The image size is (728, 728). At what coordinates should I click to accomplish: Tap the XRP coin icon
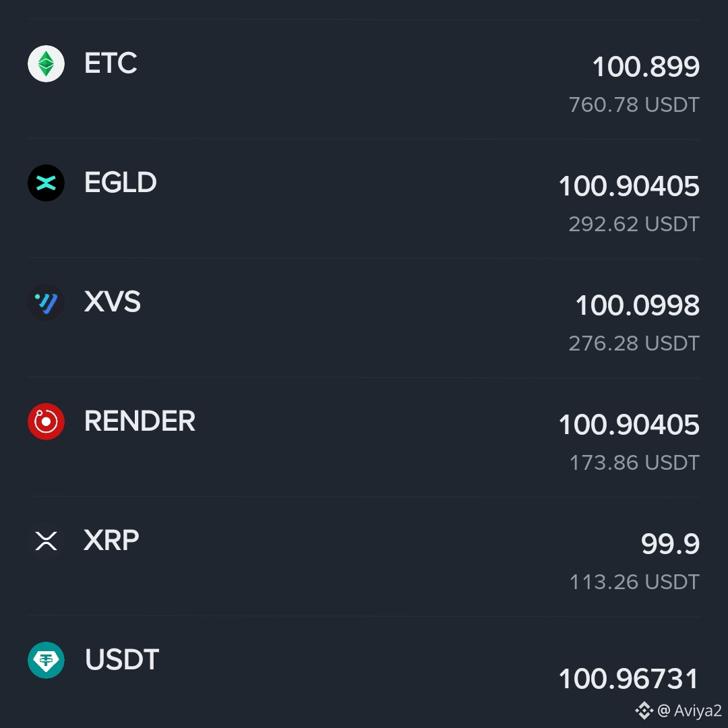tap(46, 541)
